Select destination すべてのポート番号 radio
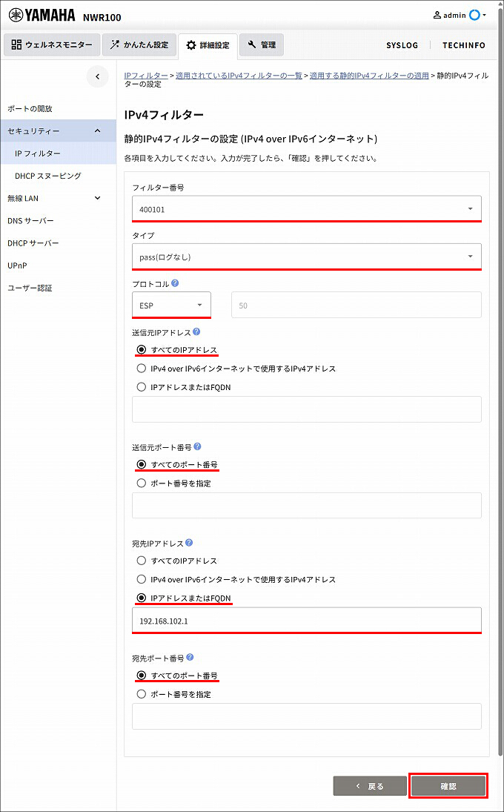Image resolution: width=504 pixels, height=812 pixels. 142,676
